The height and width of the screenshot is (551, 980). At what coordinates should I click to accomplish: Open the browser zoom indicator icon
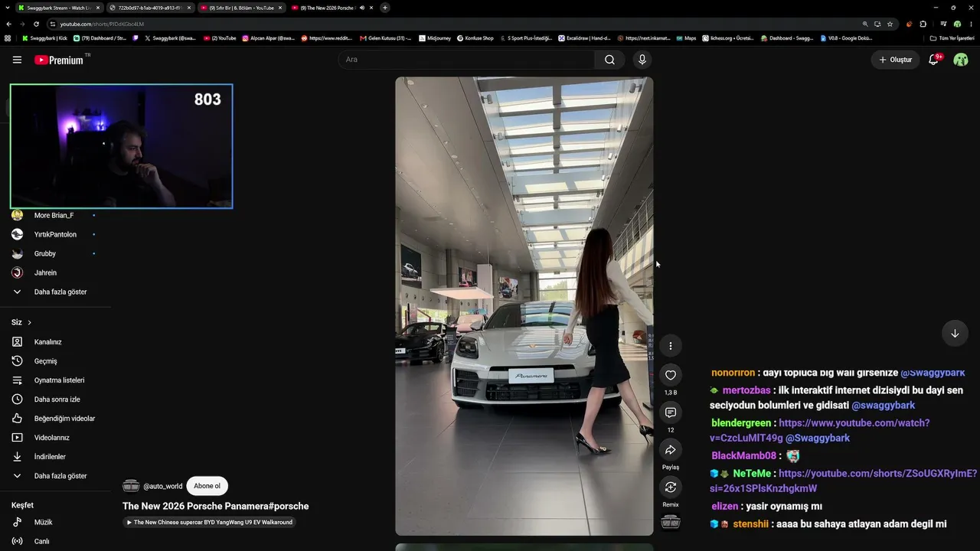(865, 24)
